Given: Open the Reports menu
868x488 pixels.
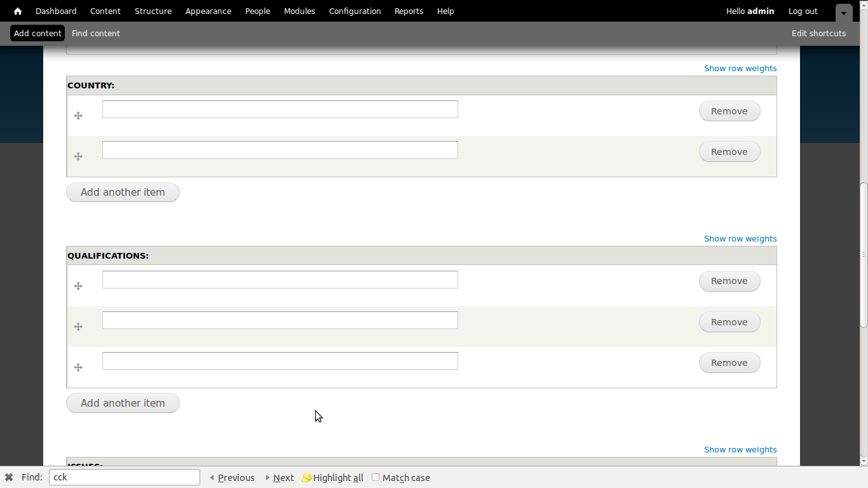Looking at the screenshot, I should [409, 11].
